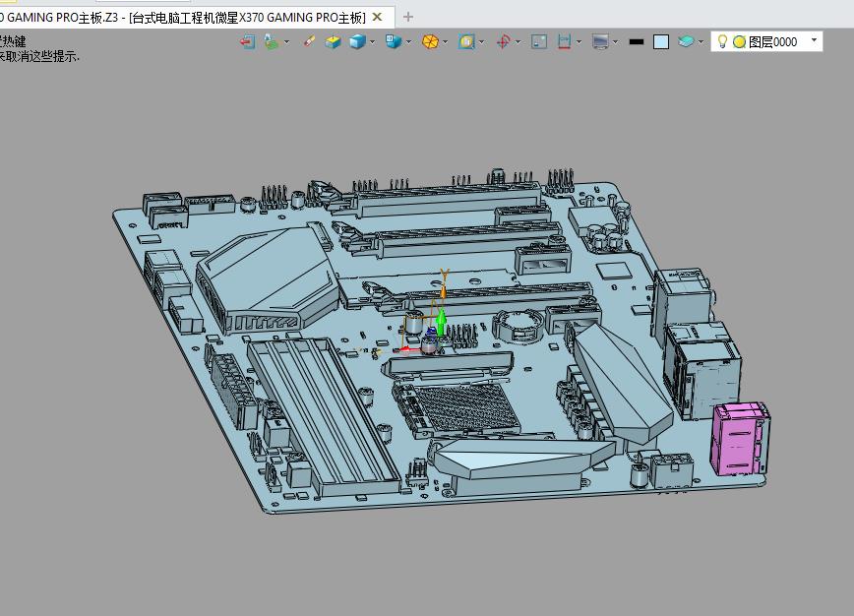Expand the layer stack icon dropdown
Image resolution: width=854 pixels, height=616 pixels.
tap(701, 42)
